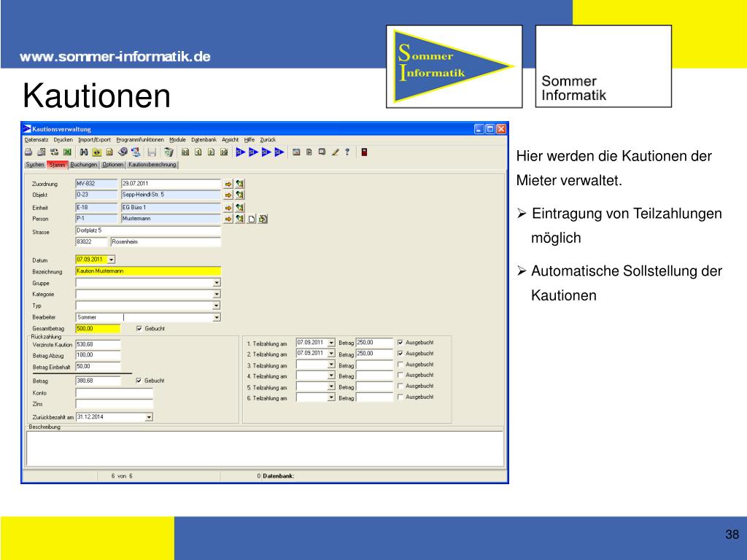Open the Module menu
Viewport: 747px width, 560px height.
(x=178, y=140)
